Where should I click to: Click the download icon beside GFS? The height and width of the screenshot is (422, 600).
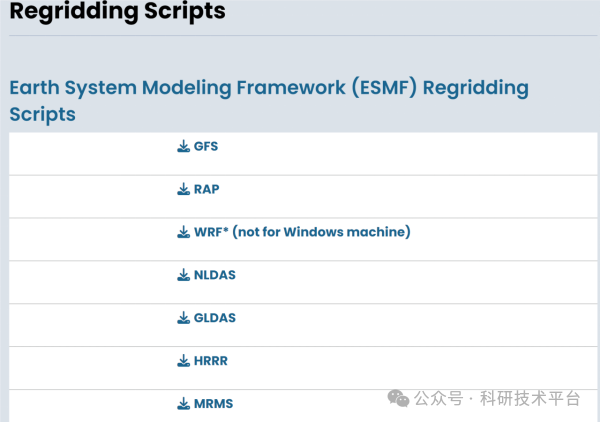(x=184, y=146)
